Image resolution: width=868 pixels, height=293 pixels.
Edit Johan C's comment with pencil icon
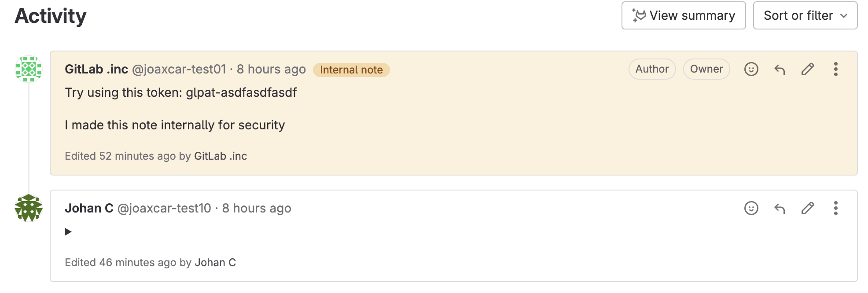pyautogui.click(x=808, y=208)
